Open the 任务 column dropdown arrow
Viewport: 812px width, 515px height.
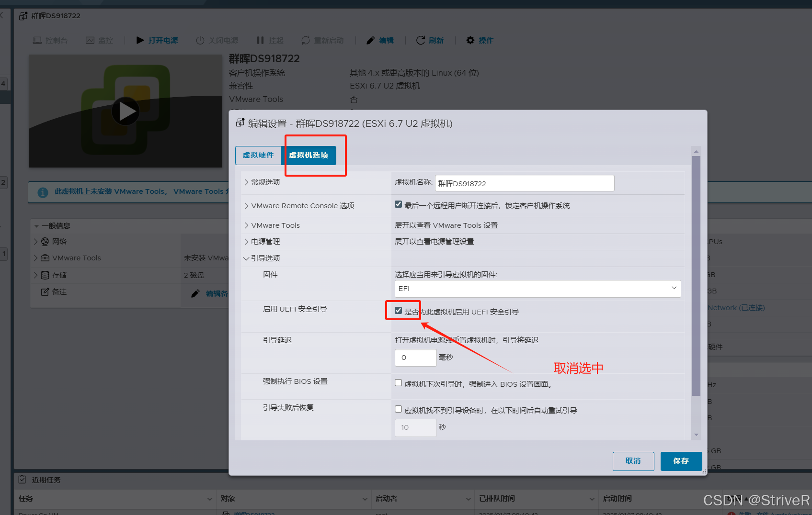tap(210, 499)
